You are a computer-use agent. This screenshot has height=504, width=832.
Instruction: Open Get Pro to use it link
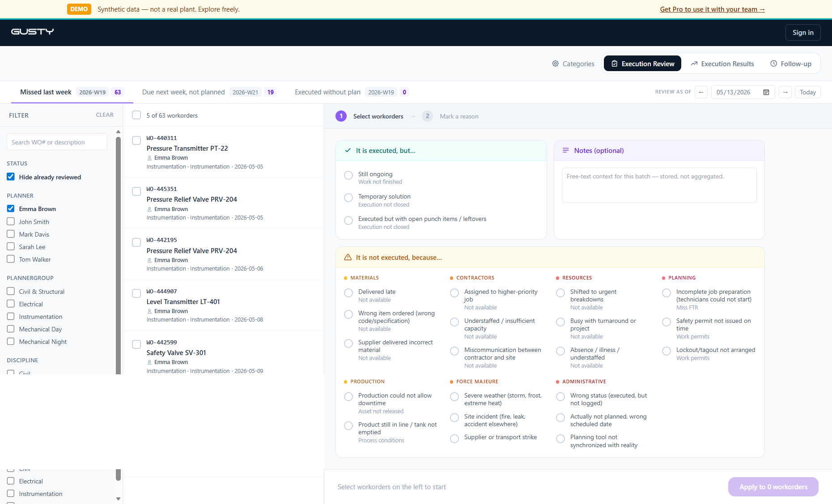(x=712, y=9)
